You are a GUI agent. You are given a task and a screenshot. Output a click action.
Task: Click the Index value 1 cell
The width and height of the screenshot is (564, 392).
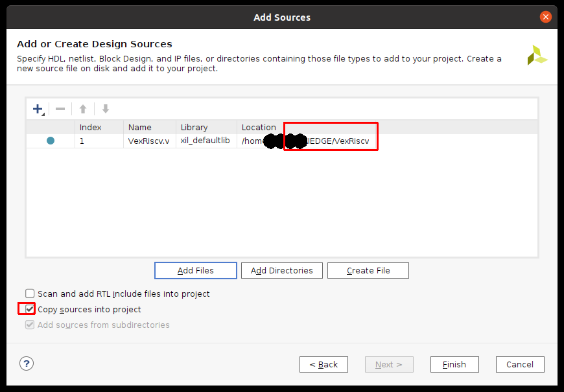click(x=99, y=141)
